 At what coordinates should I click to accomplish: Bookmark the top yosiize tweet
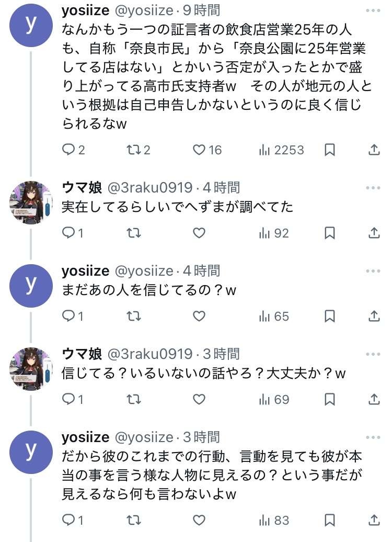330,150
